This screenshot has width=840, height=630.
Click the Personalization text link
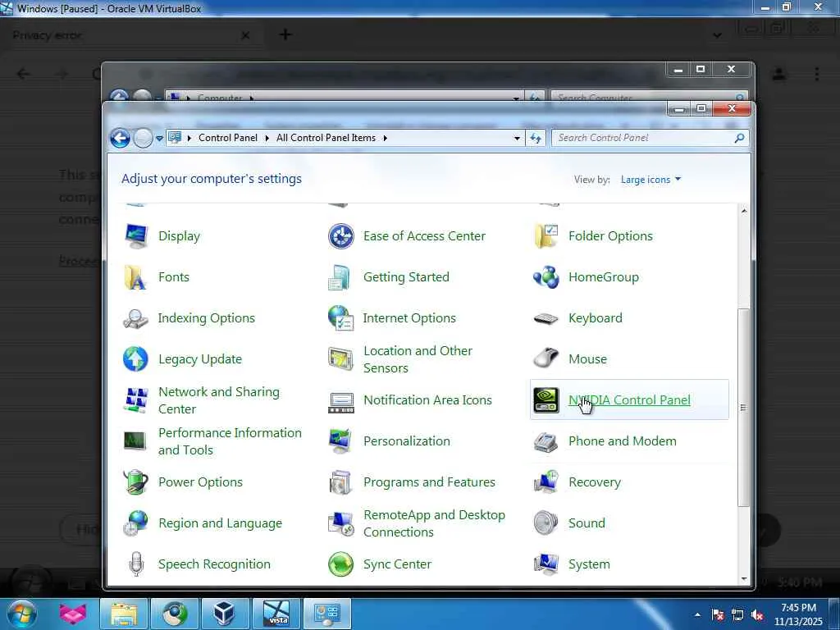[407, 441]
